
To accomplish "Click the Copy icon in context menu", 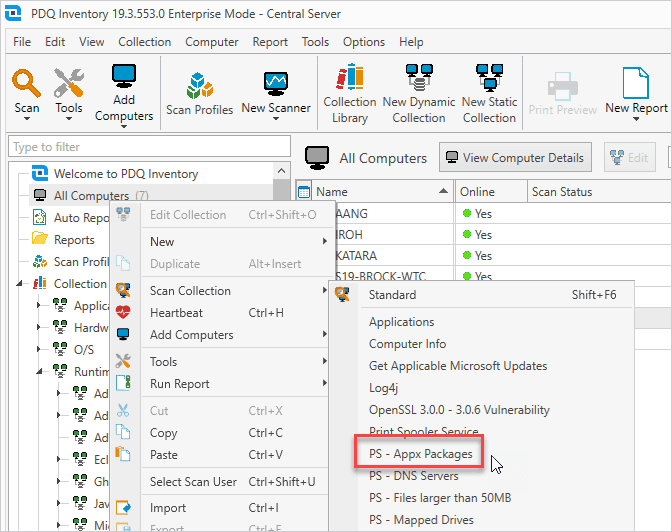I will tap(123, 432).
